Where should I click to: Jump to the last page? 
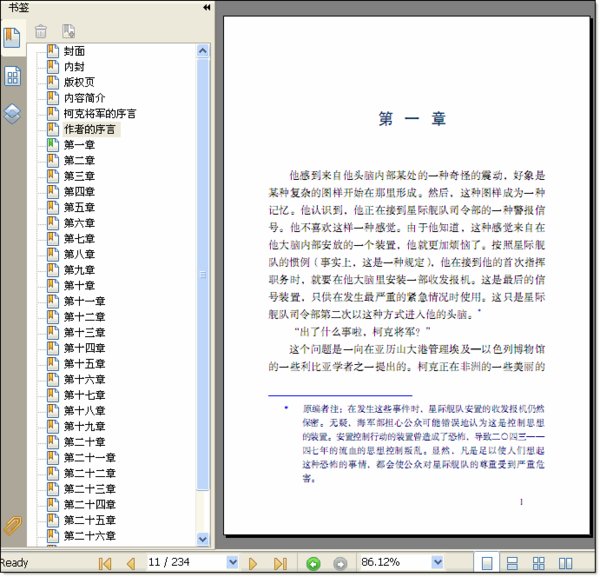tap(280, 563)
